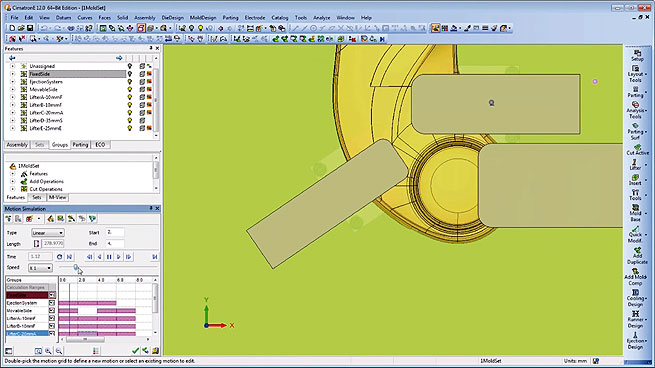Open the MoldDesign menu

203,18
